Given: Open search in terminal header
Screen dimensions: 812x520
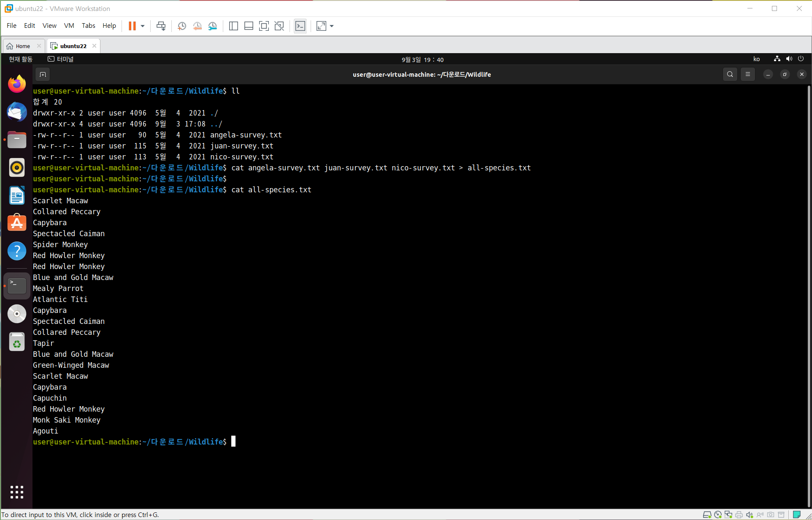Looking at the screenshot, I should 730,75.
